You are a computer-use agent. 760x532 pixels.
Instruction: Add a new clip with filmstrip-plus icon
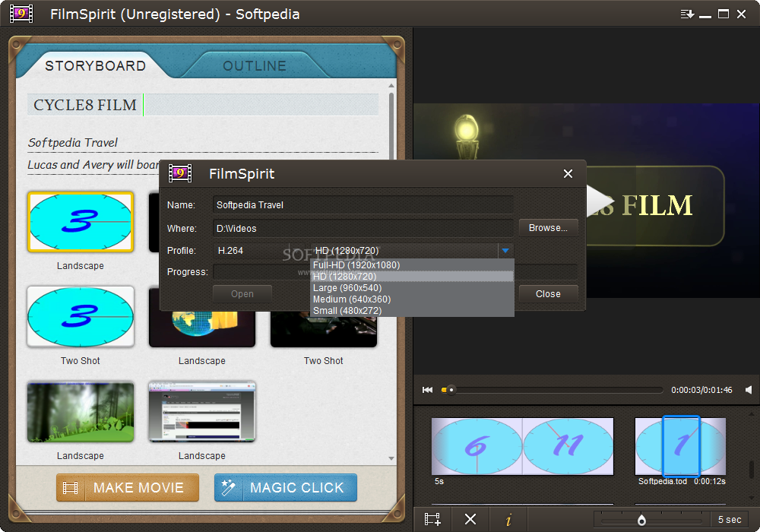coord(432,519)
